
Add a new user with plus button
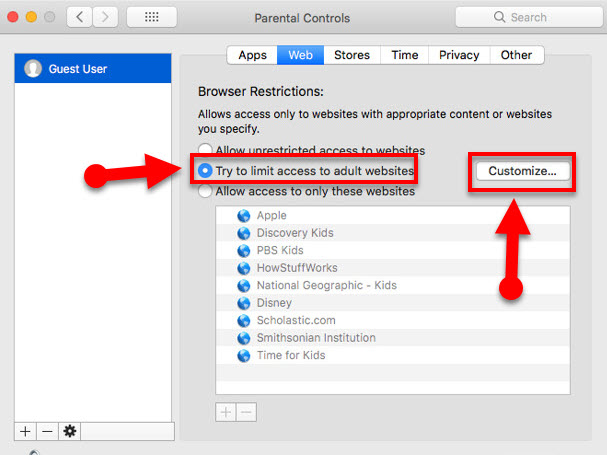pyautogui.click(x=25, y=431)
